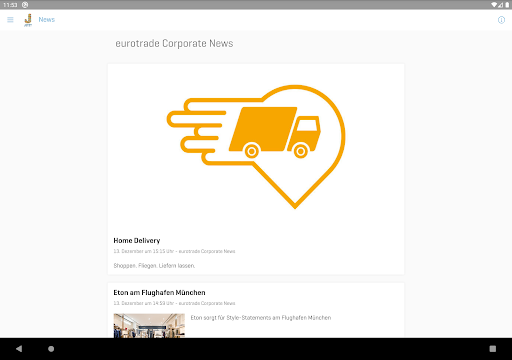Tap the orange delivery truck illustration
The width and height of the screenshot is (512, 360).
coord(256,147)
